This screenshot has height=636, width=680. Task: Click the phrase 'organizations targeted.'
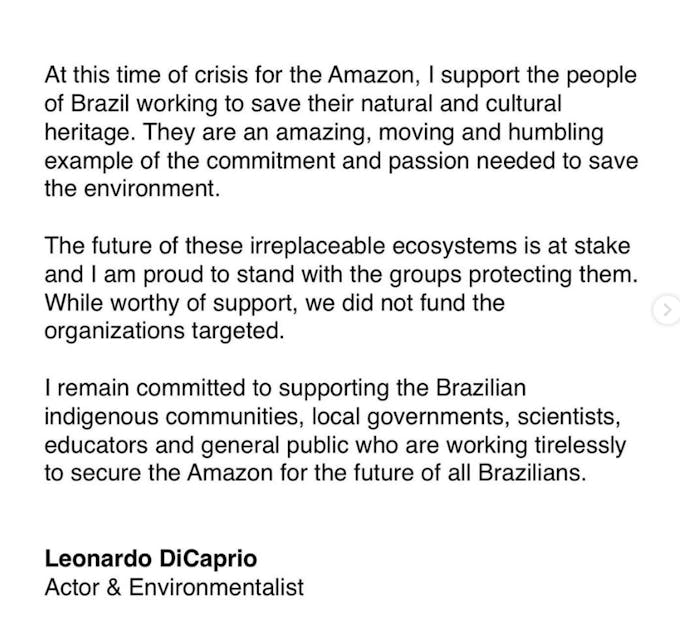point(165,332)
